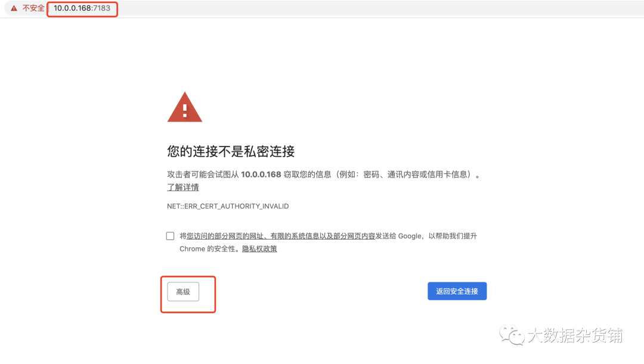644x364 pixels.
Task: Click the not-secure warning triangle in address bar
Action: pos(14,8)
